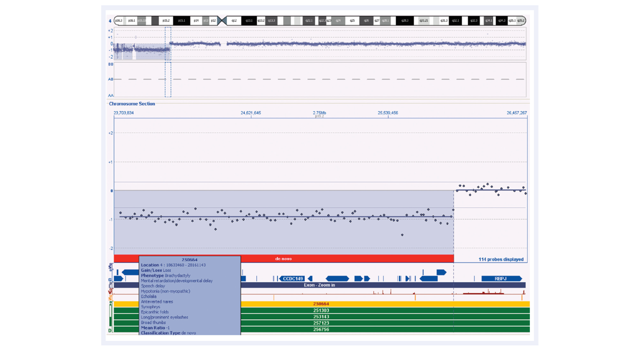Click the red V track label

(x=110, y=292)
